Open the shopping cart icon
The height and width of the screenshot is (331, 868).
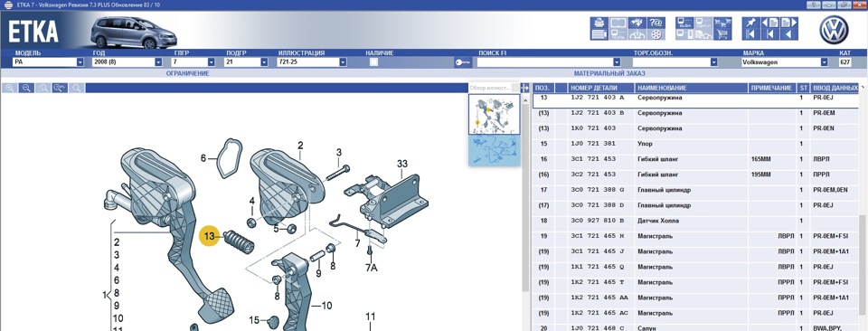point(722,34)
